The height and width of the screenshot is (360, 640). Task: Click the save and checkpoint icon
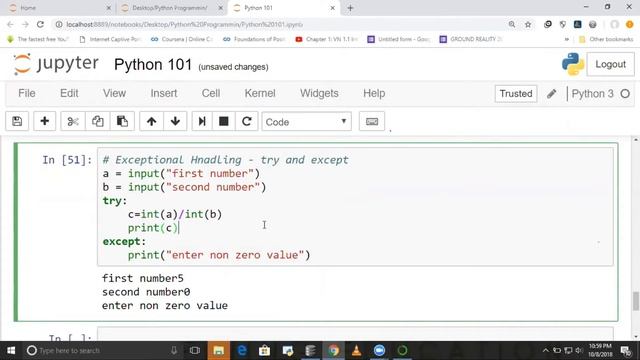17,121
